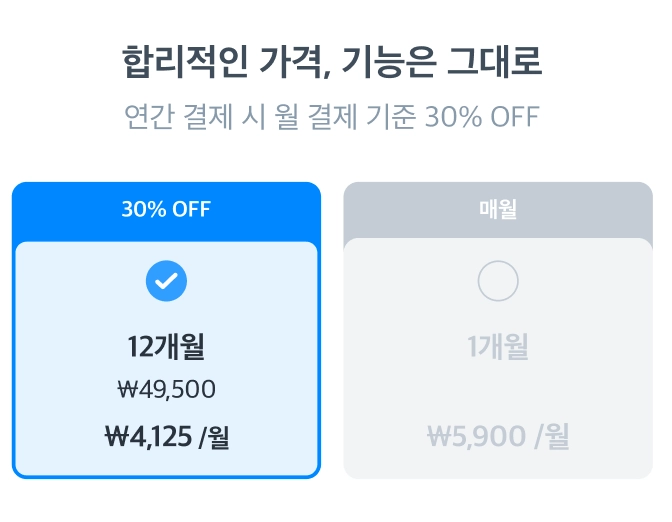Click the "/월" suffix beside ₩4,125
This screenshot has height=522, width=672.
tap(213, 437)
